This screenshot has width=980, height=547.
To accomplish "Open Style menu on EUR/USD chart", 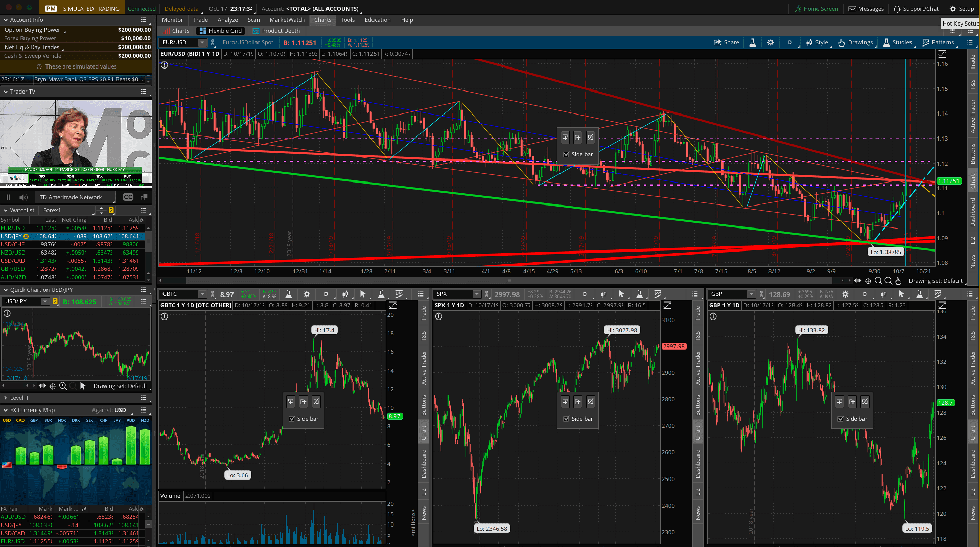I will tap(817, 42).
